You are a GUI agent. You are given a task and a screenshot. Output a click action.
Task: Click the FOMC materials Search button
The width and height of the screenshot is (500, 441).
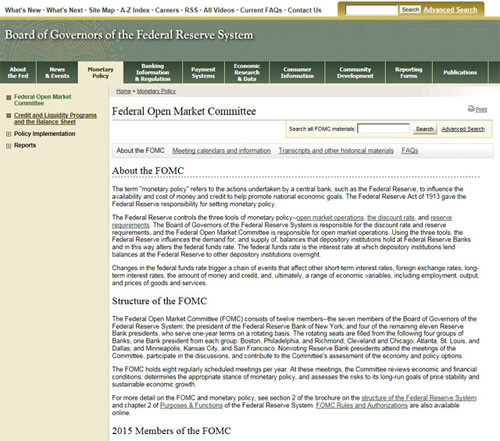pos(425,129)
